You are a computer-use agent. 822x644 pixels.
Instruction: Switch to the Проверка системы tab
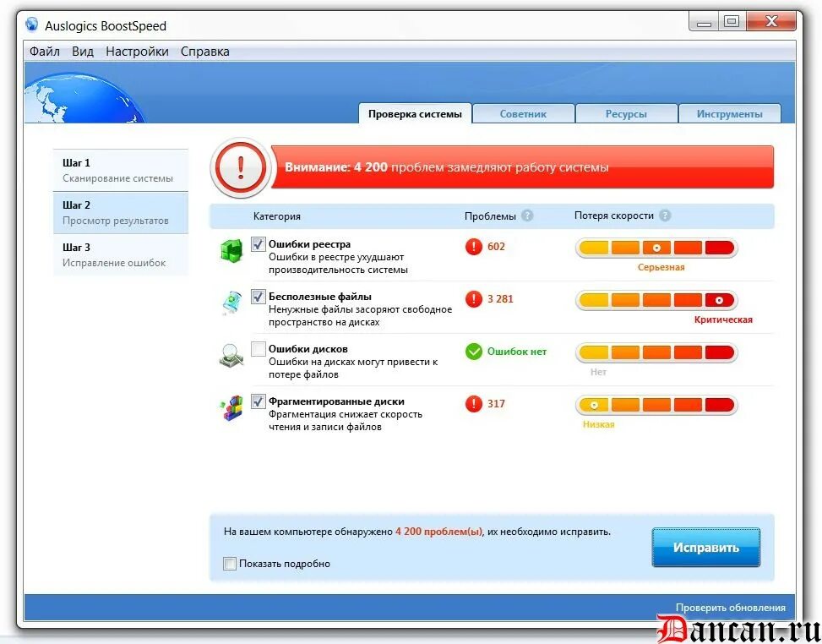[x=415, y=114]
